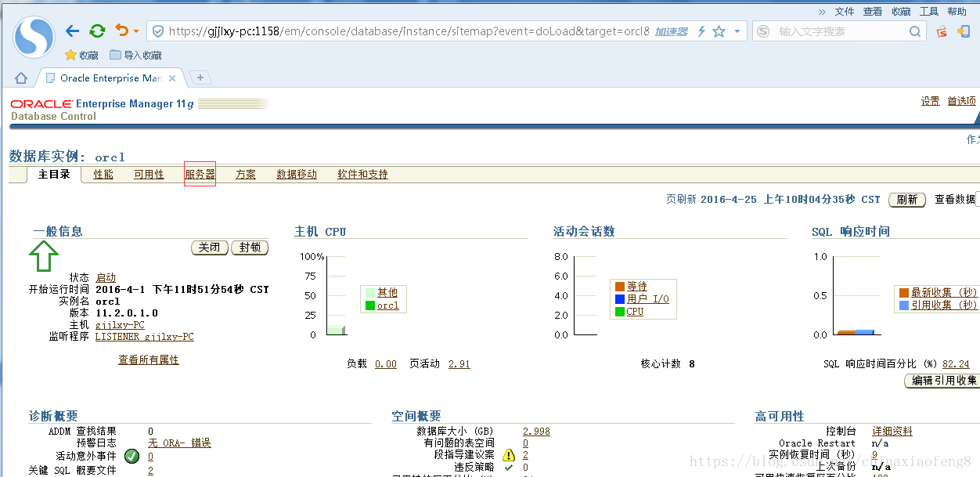Screen dimensions: 980x477
Task: Click the 用户 I/O legend link
Action: pos(648,299)
